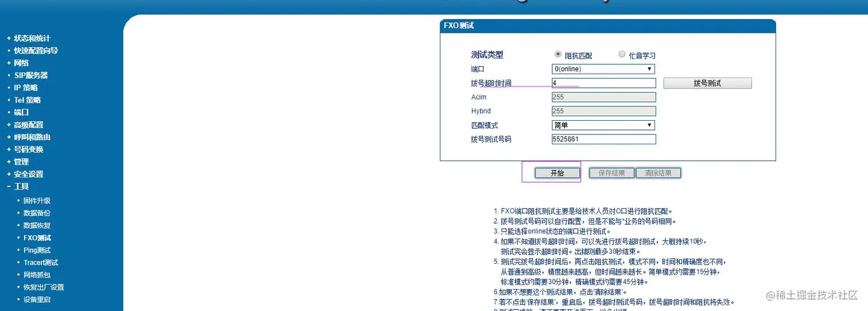Open 恢复出厂设置 under 工具

[x=44, y=287]
